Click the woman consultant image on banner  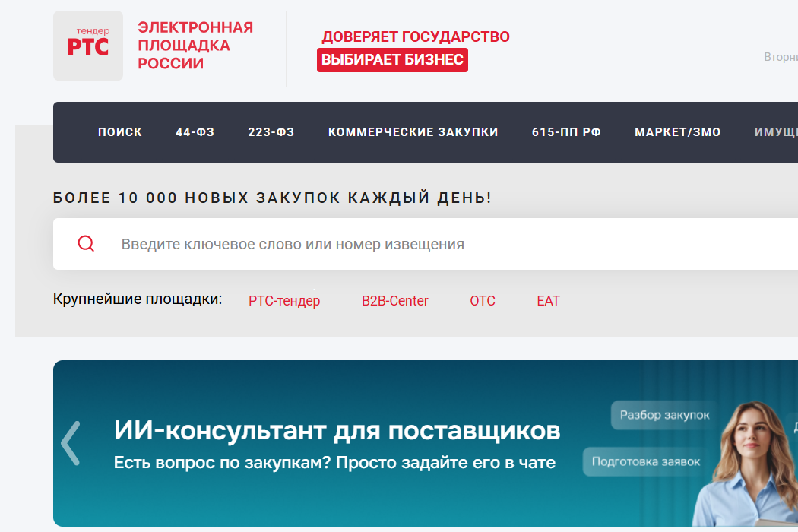click(743, 464)
